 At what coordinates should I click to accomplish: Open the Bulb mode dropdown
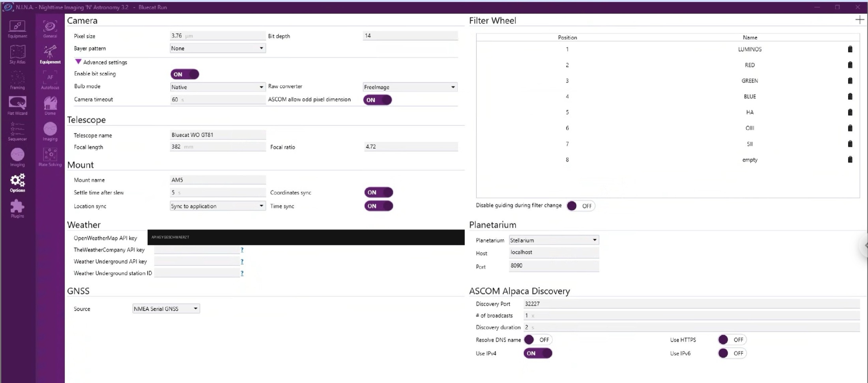click(218, 87)
